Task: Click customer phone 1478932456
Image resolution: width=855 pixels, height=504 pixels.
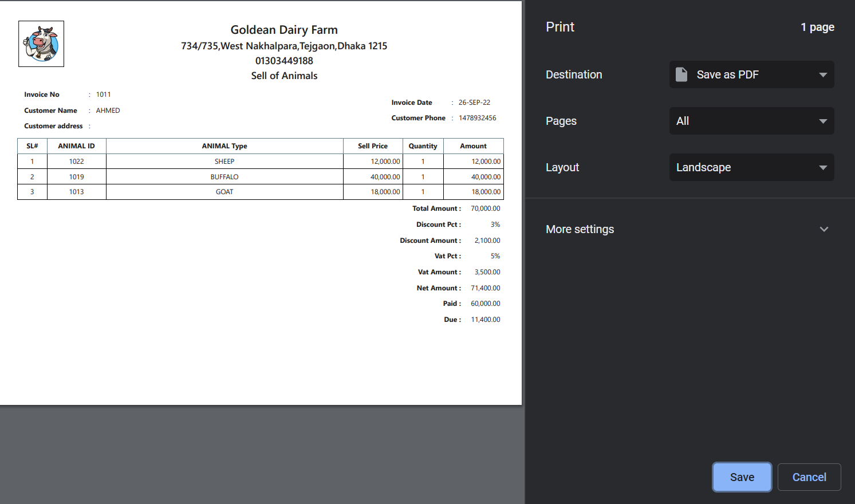Action: pos(478,118)
